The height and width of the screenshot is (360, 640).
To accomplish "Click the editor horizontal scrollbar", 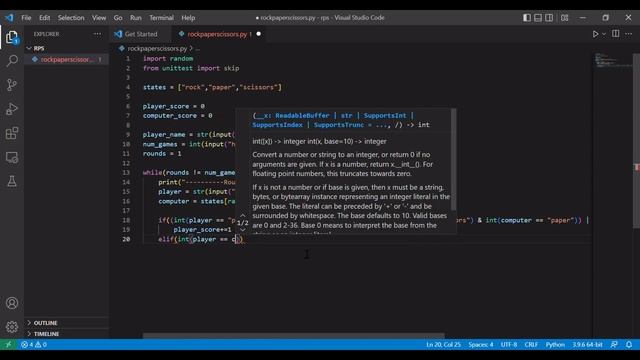I will click(293, 336).
